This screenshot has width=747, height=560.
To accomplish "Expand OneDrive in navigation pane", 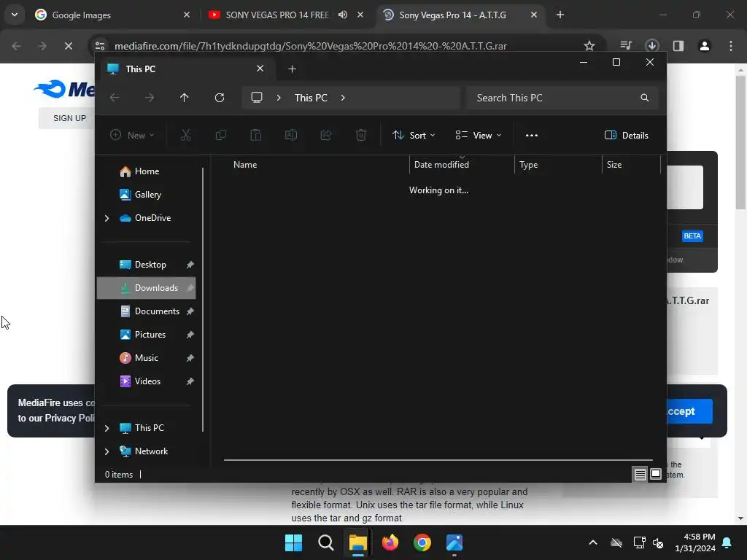I will (107, 218).
